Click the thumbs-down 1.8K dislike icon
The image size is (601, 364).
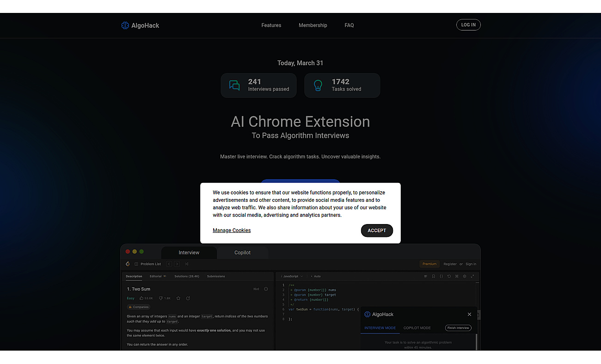[160, 298]
